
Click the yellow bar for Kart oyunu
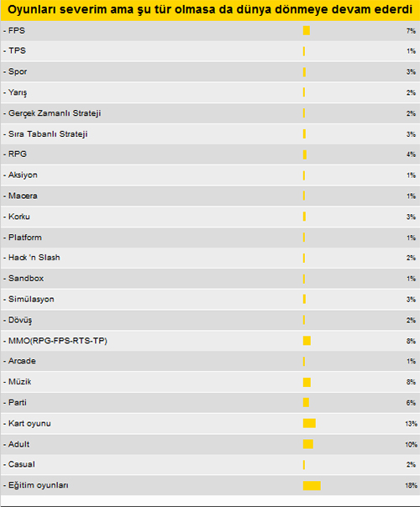[x=309, y=423]
